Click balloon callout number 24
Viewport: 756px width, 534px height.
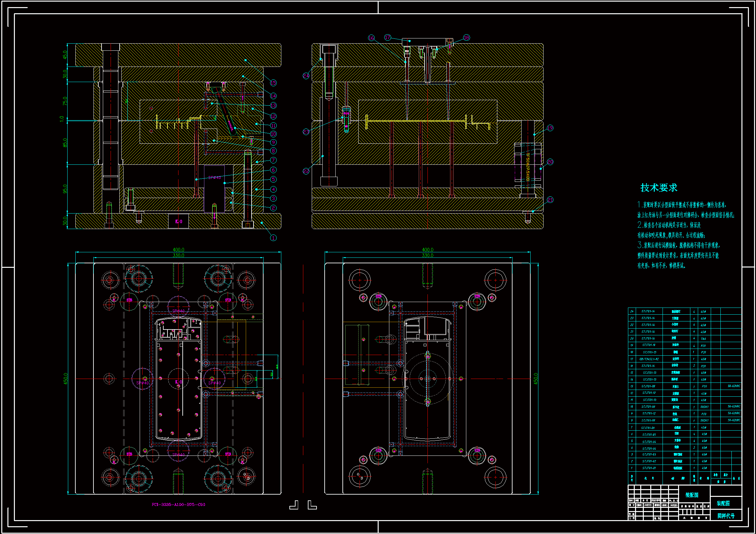(306, 76)
